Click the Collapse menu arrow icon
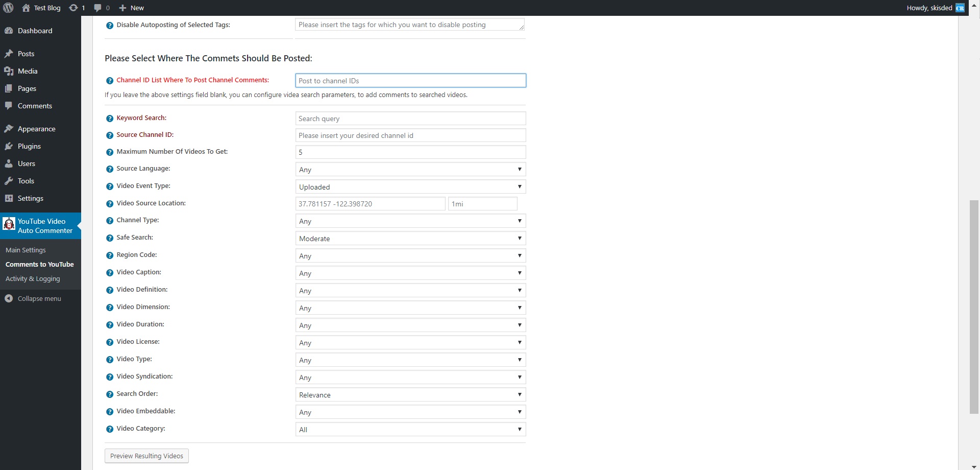Viewport: 980px width, 470px height. click(x=9, y=298)
